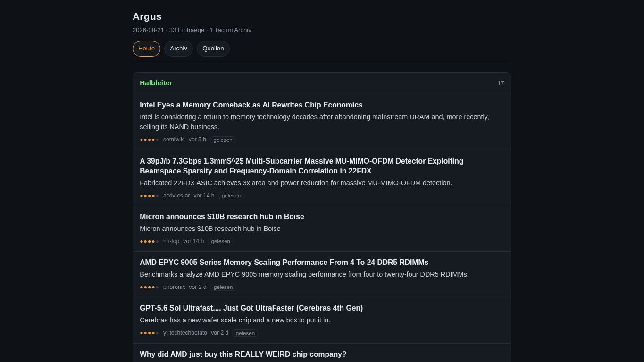Click the Intel NAND business summary text
The height and width of the screenshot is (362, 644).
(x=314, y=122)
